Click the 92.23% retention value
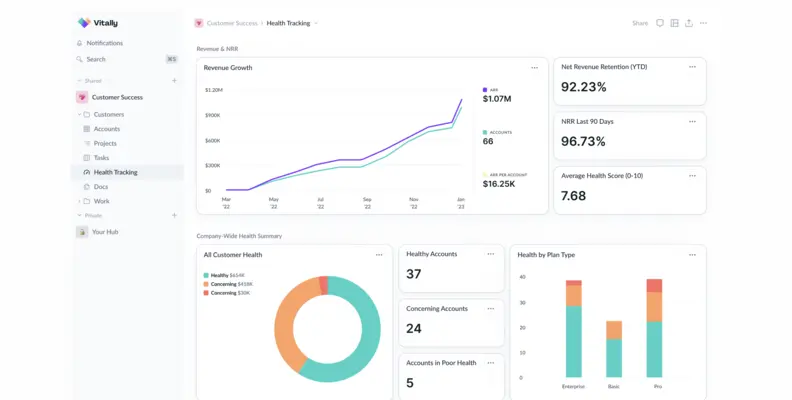792x400 pixels. [x=583, y=87]
